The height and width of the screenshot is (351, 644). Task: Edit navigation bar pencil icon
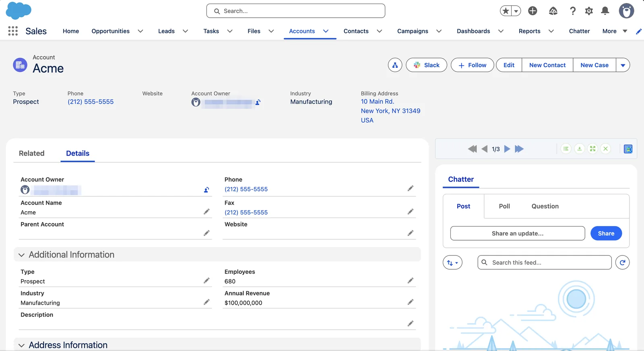[x=638, y=31]
